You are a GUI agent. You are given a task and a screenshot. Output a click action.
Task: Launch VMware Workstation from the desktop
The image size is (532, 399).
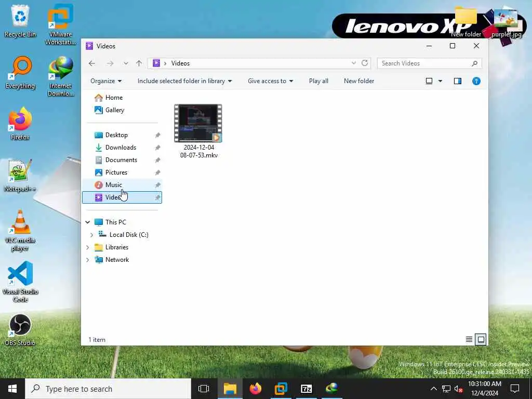(60, 24)
